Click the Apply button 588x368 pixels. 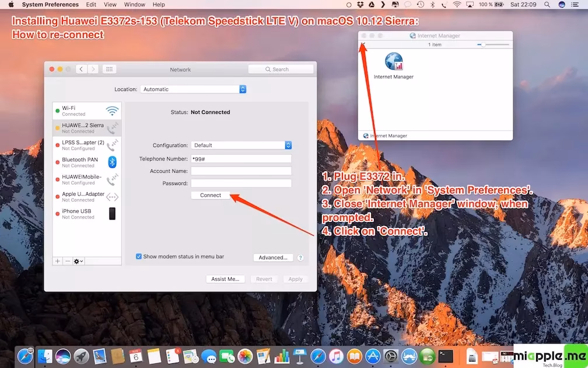tap(295, 279)
